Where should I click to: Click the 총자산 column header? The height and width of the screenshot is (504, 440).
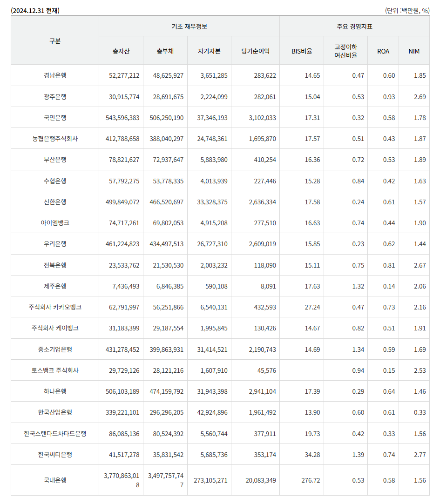click(121, 51)
